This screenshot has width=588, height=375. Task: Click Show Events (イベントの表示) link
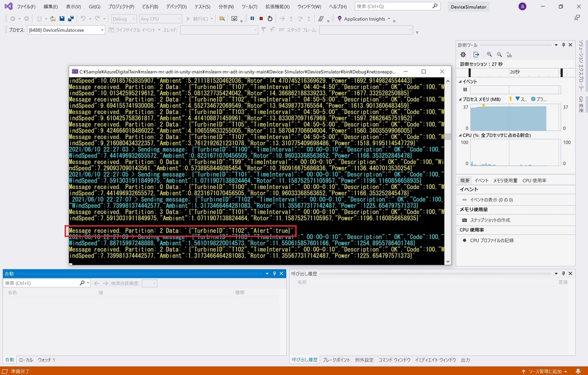point(491,200)
